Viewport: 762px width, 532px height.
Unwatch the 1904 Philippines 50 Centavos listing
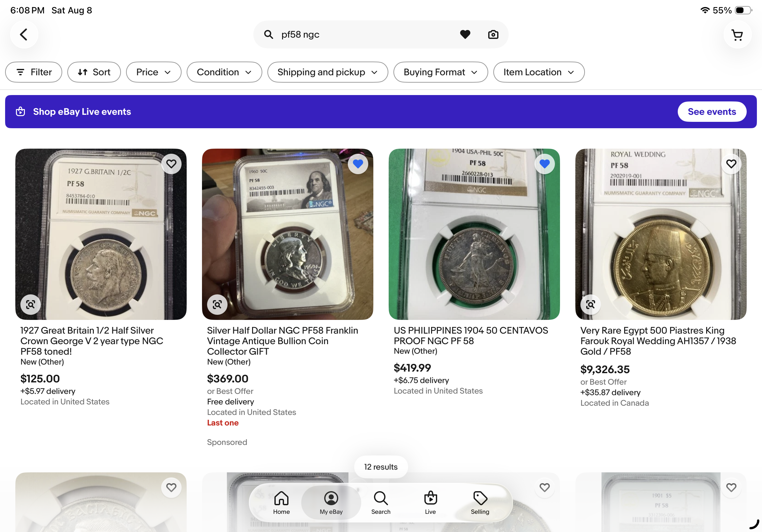coord(544,164)
